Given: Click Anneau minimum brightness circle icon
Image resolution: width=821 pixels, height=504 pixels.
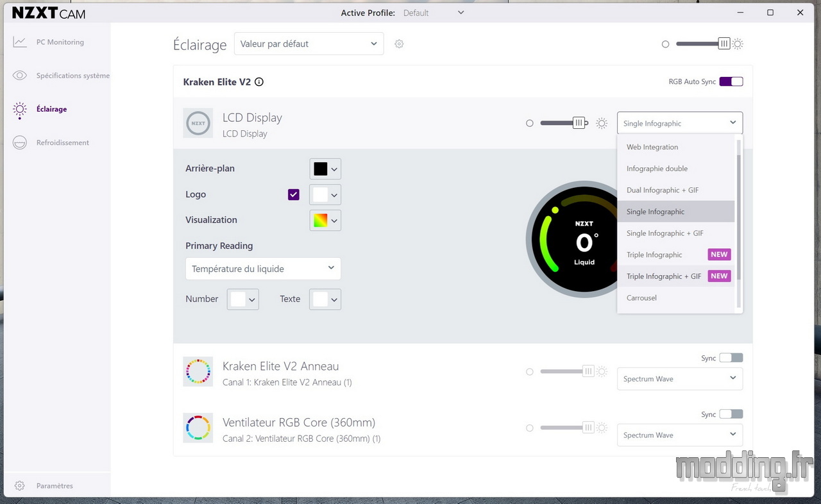Looking at the screenshot, I should 529,371.
